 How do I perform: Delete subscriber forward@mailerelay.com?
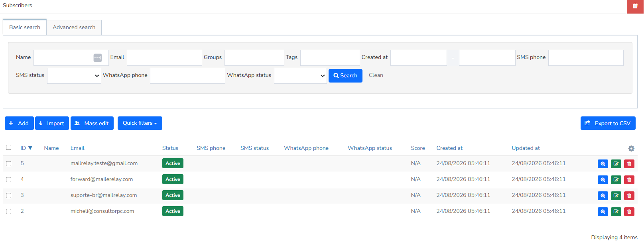click(x=629, y=180)
